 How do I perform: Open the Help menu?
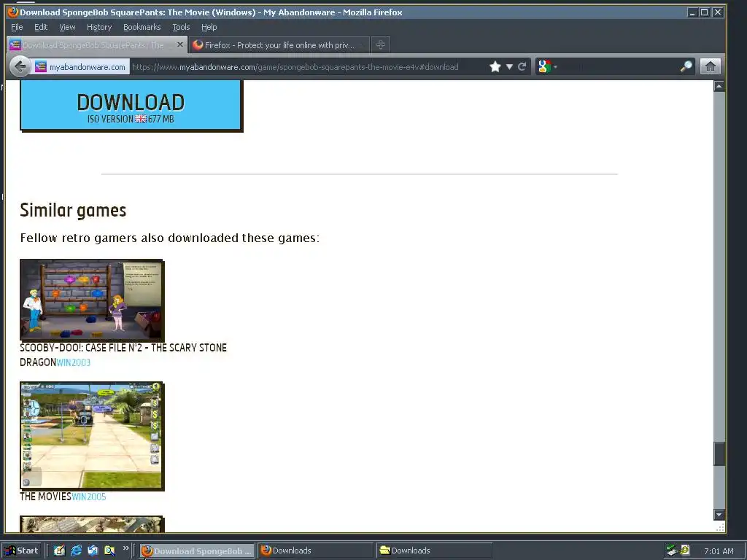(209, 27)
